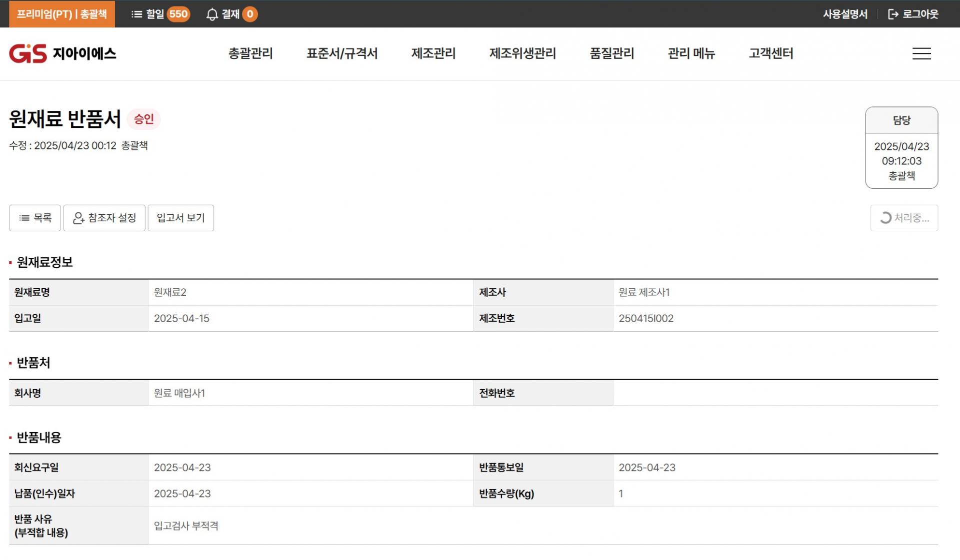This screenshot has width=960, height=560.
Task: Open the hamburger menu icon
Action: tap(921, 53)
